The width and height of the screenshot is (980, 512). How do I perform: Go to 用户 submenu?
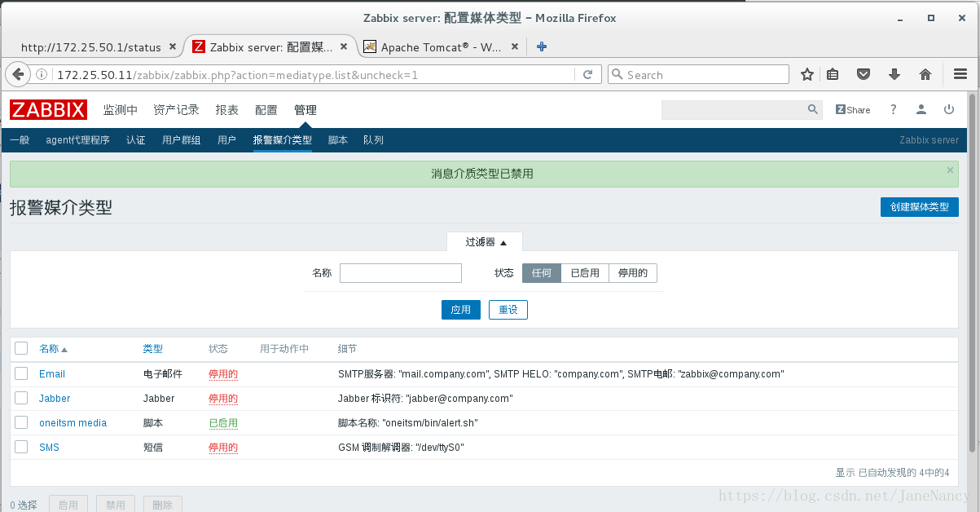click(227, 140)
